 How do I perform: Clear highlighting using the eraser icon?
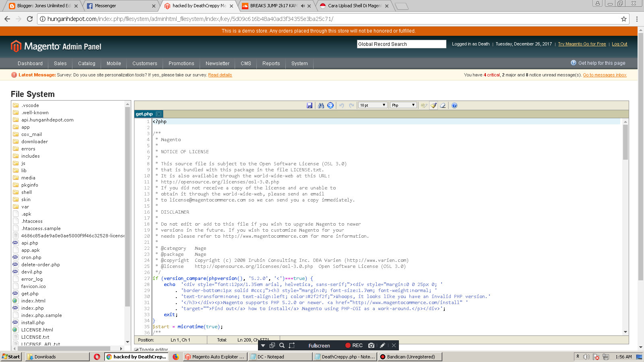(443, 105)
